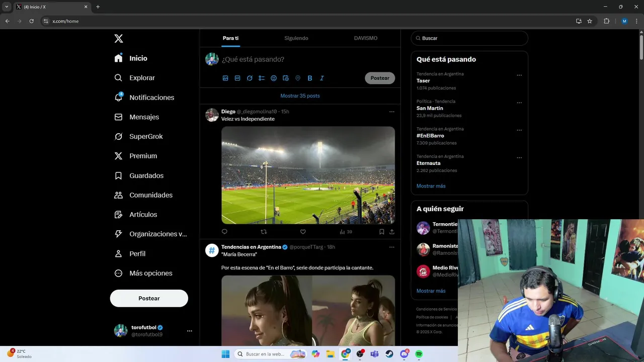The height and width of the screenshot is (362, 644).
Task: Select the Inicio / X browser tab
Action: coord(52,7)
